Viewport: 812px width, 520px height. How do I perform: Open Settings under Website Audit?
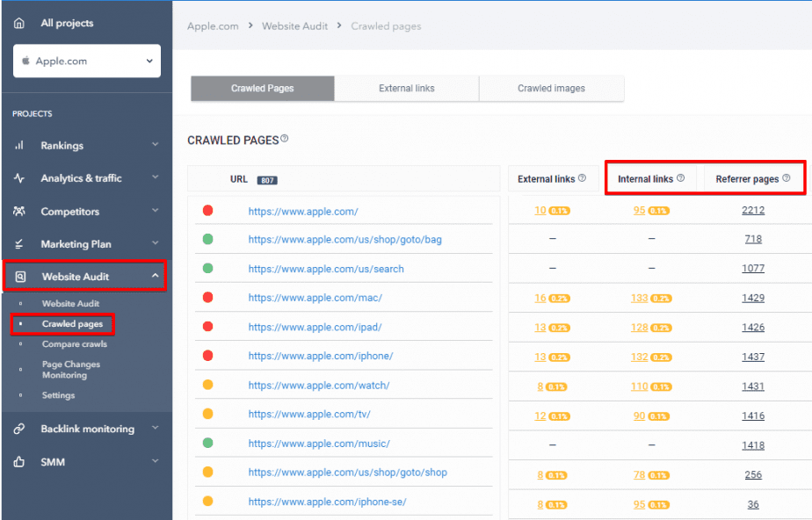coord(59,395)
